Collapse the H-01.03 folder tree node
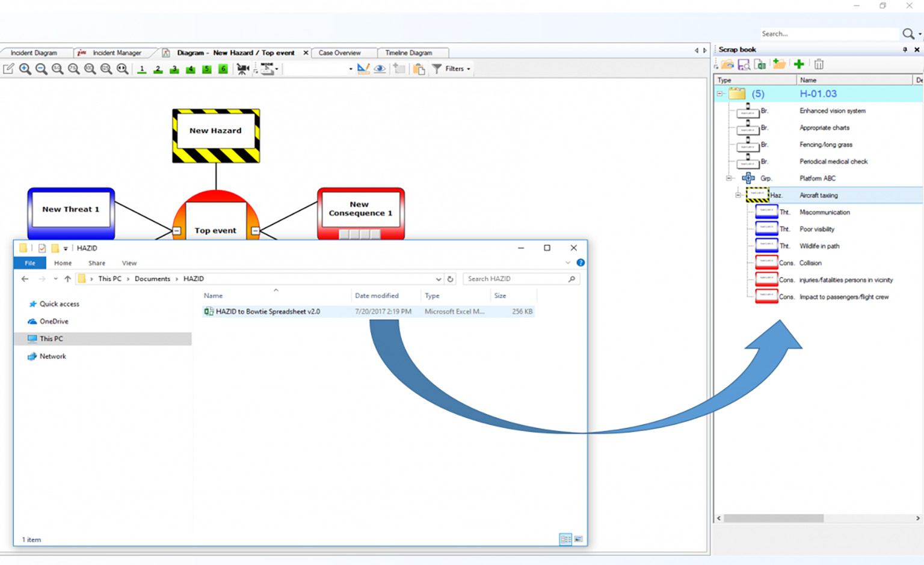This screenshot has width=924, height=565. tap(719, 94)
